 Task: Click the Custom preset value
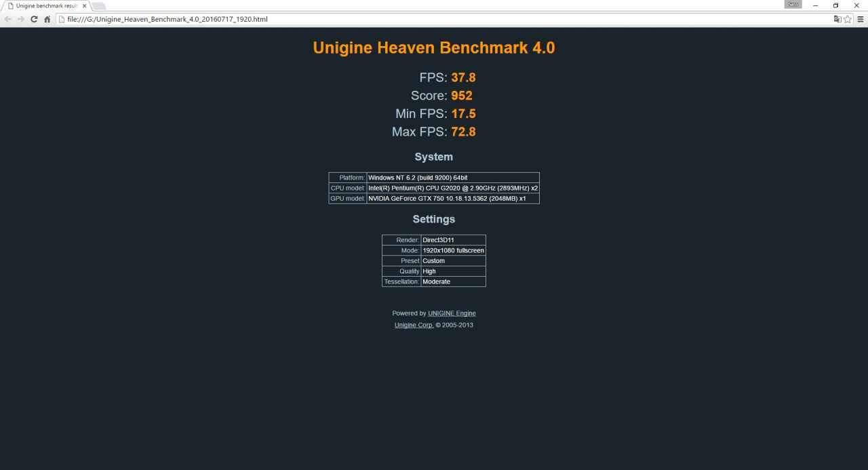tap(453, 261)
